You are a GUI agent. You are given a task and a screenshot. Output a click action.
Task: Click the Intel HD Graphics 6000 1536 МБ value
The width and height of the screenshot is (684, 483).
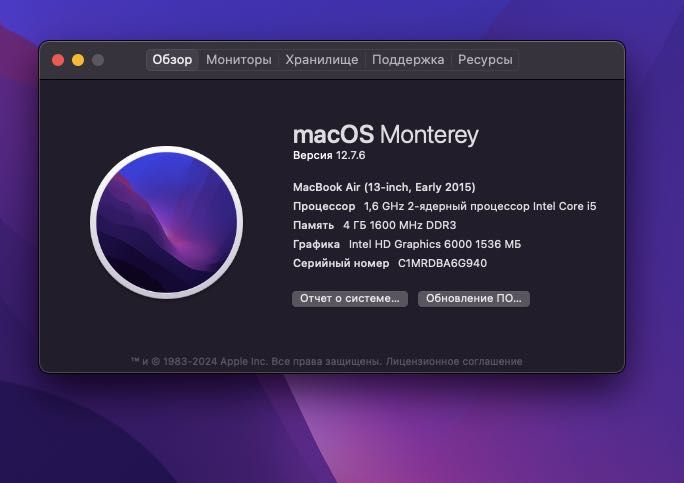point(435,244)
